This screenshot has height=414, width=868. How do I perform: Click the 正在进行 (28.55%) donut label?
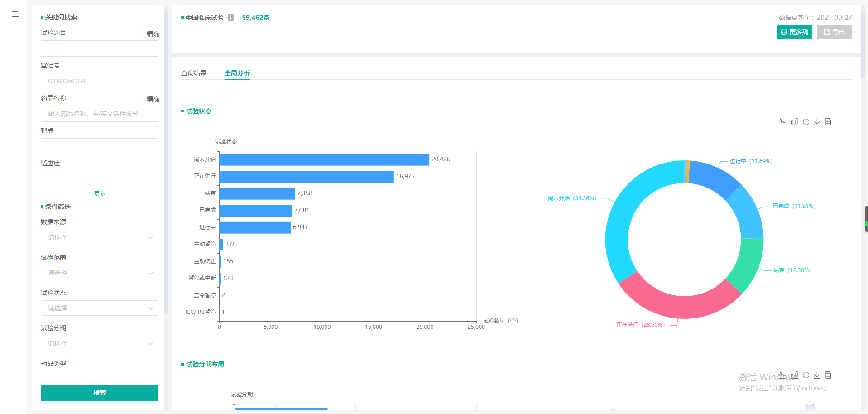(x=640, y=325)
